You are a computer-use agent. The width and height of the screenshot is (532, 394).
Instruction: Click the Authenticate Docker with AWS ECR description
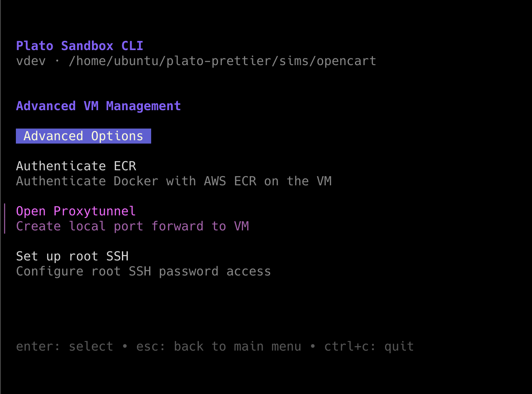tap(174, 181)
